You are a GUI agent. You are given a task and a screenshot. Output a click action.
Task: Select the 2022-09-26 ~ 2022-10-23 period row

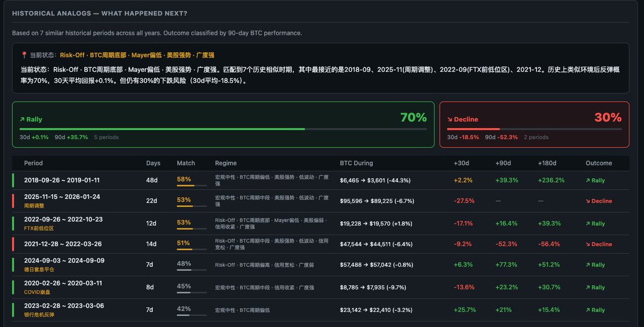(x=63, y=220)
